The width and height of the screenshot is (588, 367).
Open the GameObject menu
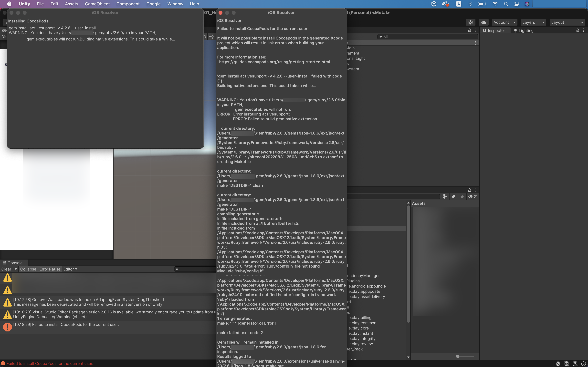pos(97,4)
